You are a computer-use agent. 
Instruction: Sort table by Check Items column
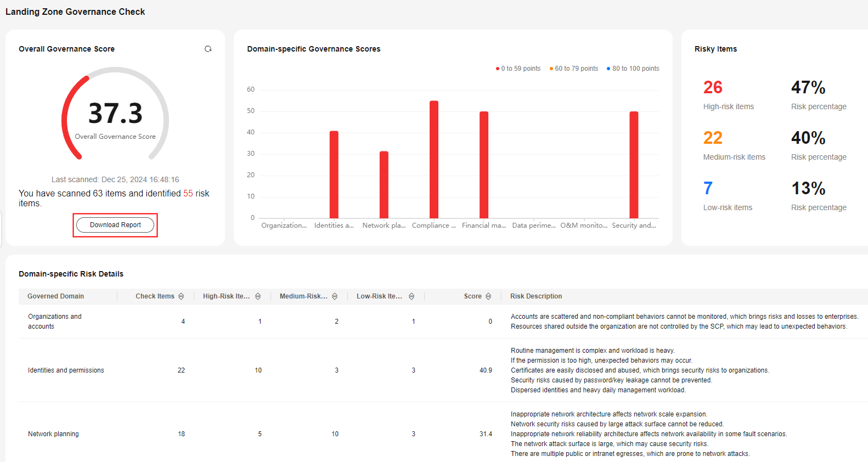tap(181, 296)
